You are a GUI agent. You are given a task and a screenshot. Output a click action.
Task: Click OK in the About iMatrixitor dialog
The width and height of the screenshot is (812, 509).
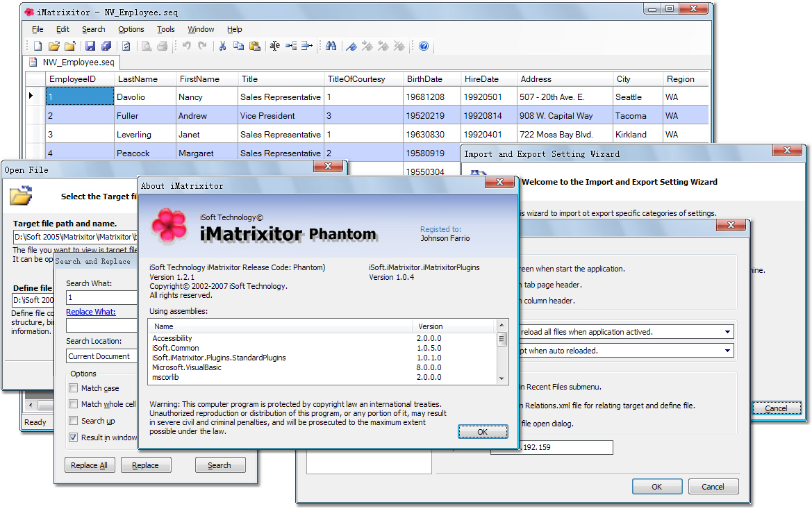(x=483, y=432)
